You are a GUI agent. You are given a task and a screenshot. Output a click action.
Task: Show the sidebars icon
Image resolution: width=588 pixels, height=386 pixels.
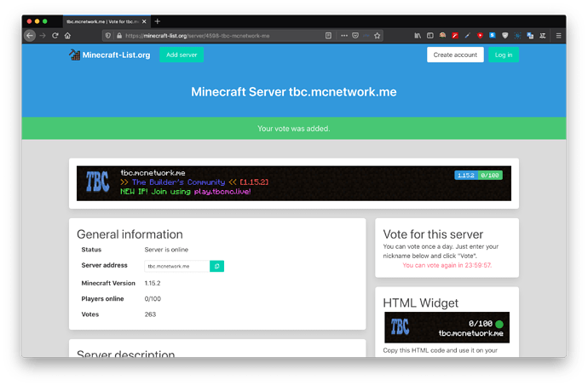click(430, 36)
